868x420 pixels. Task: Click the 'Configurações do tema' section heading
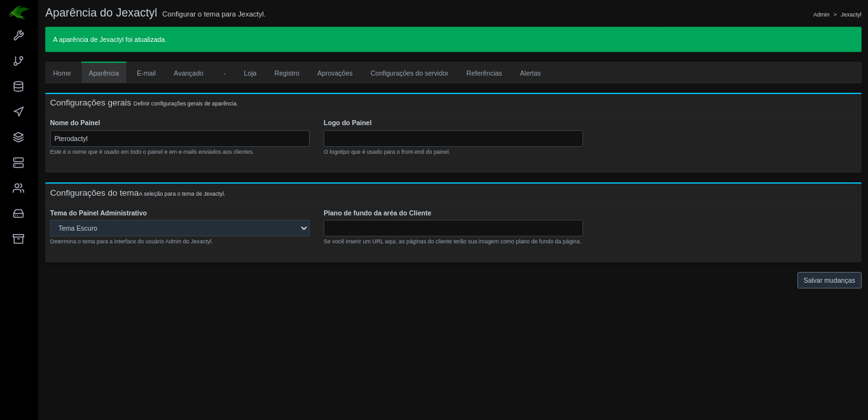tap(94, 193)
